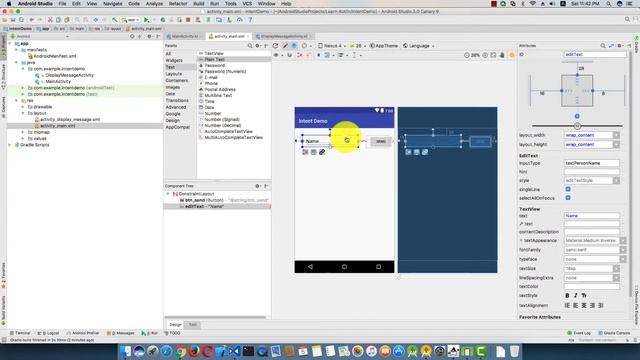The width and height of the screenshot is (640, 360).
Task: Click the view all attributes arrows icon
Action: 611,46
